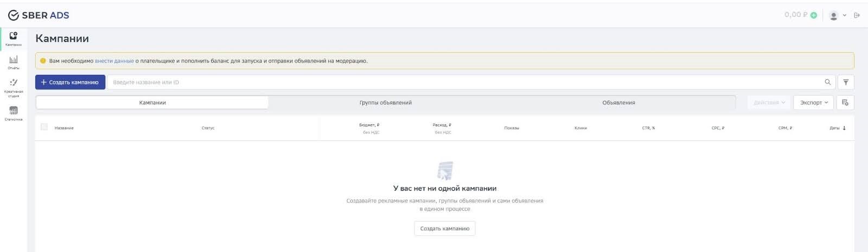Image resolution: width=868 pixels, height=252 pixels.
Task: Switch to Объявления tab
Action: tap(618, 103)
